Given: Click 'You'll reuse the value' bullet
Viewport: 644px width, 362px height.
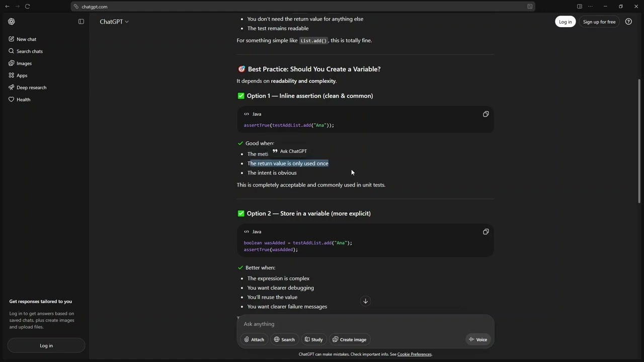Looking at the screenshot, I should click(272, 297).
